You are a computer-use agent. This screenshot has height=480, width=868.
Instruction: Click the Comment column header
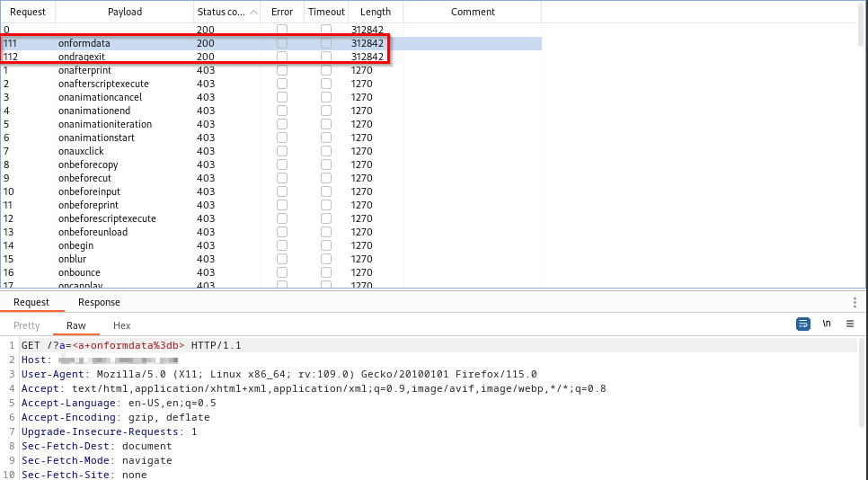point(473,13)
